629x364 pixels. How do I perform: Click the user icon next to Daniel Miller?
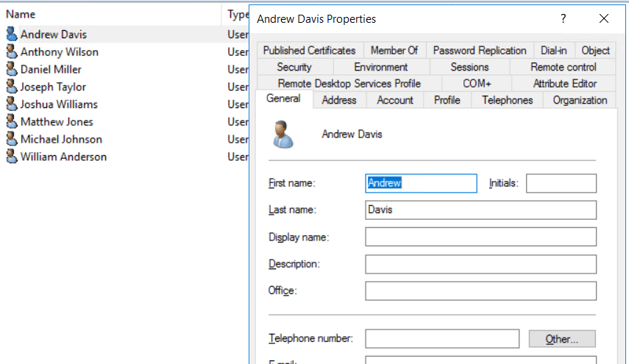tap(11, 69)
